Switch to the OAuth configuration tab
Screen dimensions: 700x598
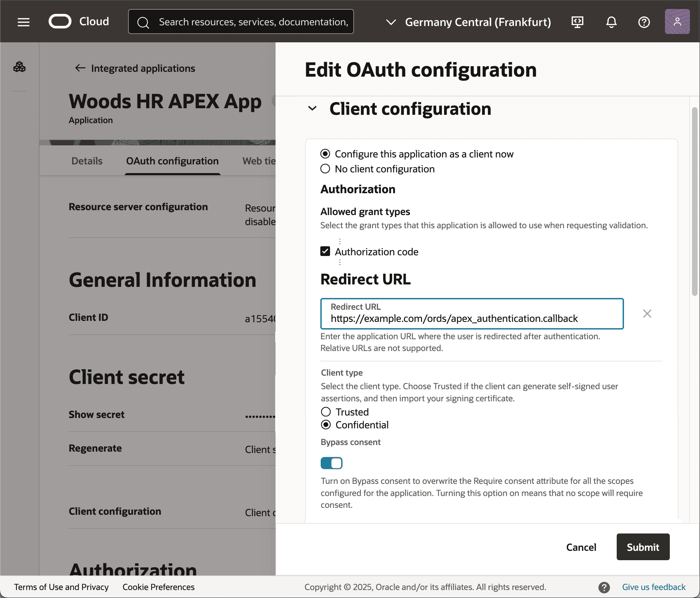(172, 161)
